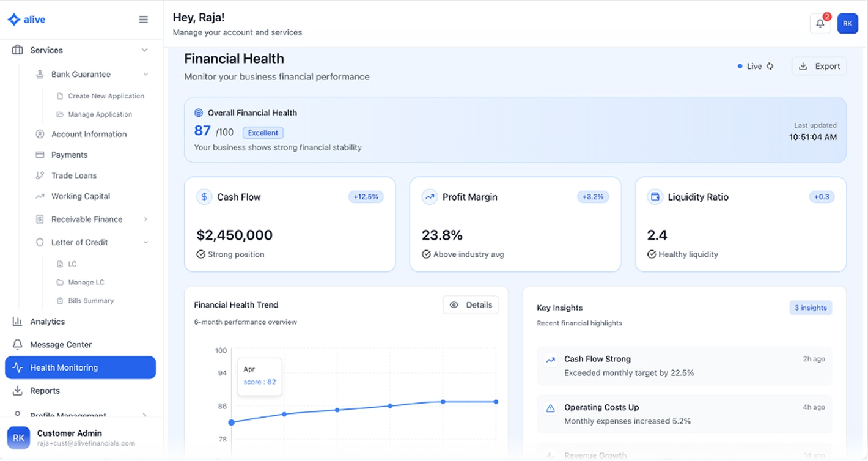Click the alive logo
868x461 pixels.
pyautogui.click(x=26, y=20)
